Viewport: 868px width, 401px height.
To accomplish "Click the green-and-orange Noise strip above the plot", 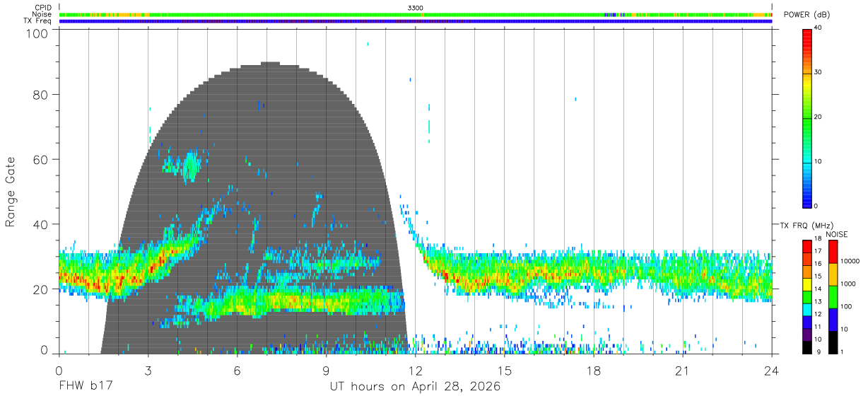I will click(415, 14).
